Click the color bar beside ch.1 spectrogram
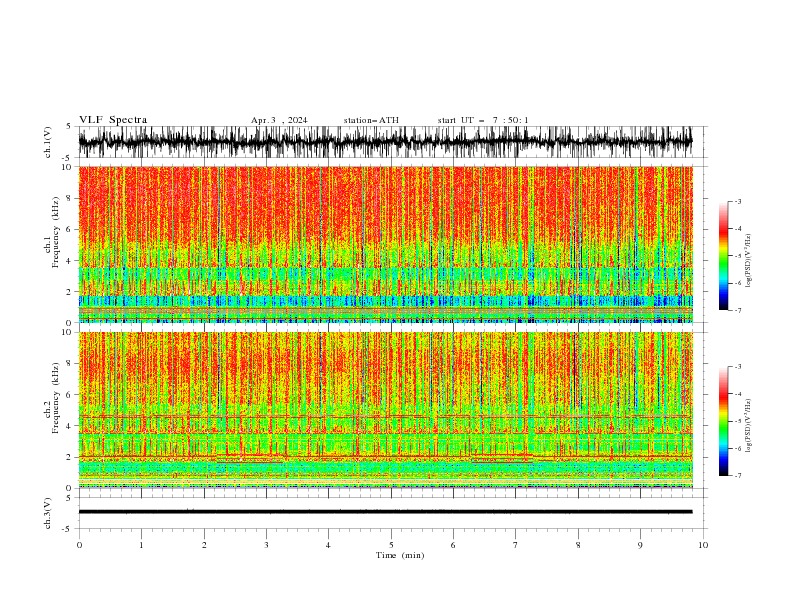Screen dimensions: 792x612 pyautogui.click(x=723, y=256)
